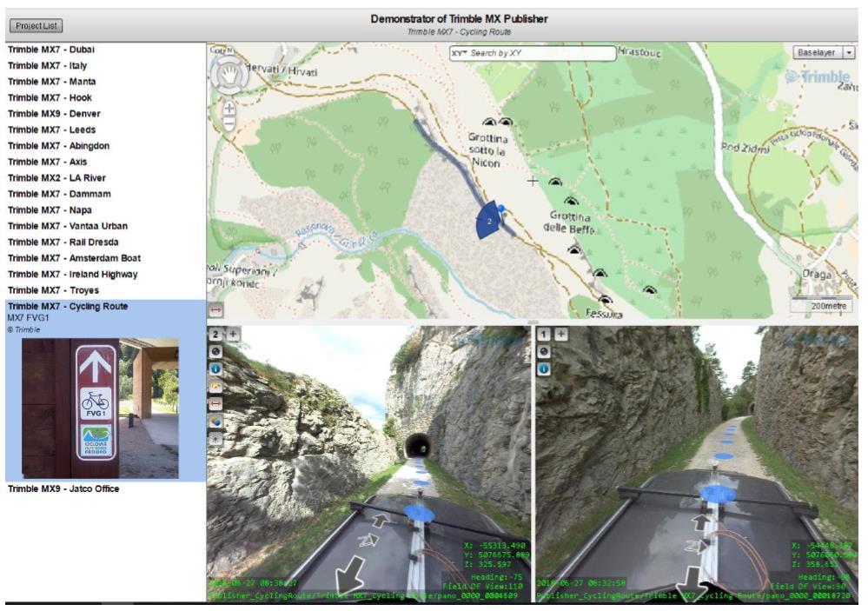
Task: Click the 'MX7 FVG1' subtitle text
Action: [x=28, y=318]
